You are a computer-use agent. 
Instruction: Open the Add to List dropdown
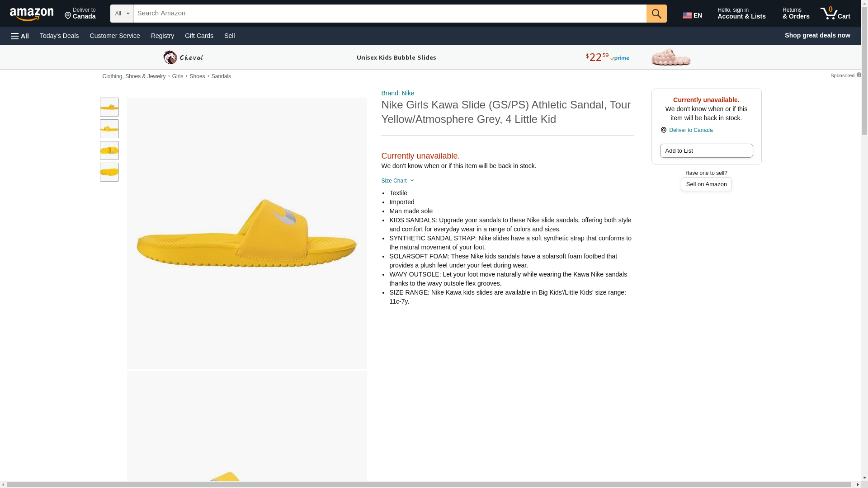706,151
